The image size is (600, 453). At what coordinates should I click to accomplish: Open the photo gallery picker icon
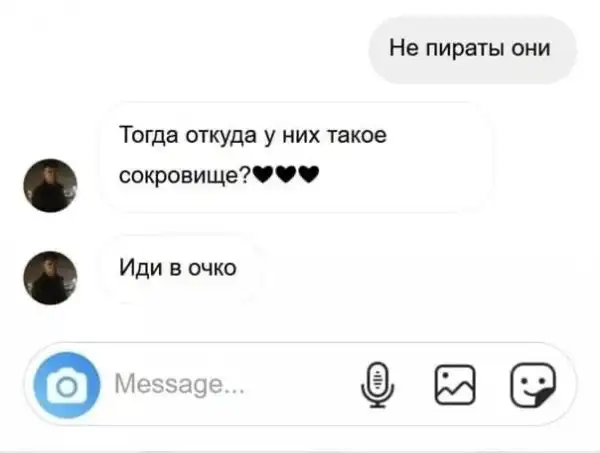coord(455,385)
